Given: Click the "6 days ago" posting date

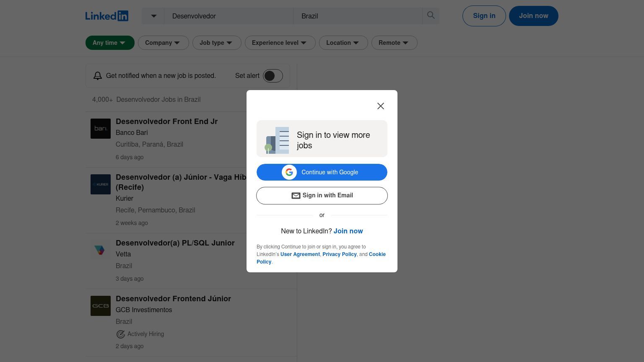Looking at the screenshot, I should 130,158.
